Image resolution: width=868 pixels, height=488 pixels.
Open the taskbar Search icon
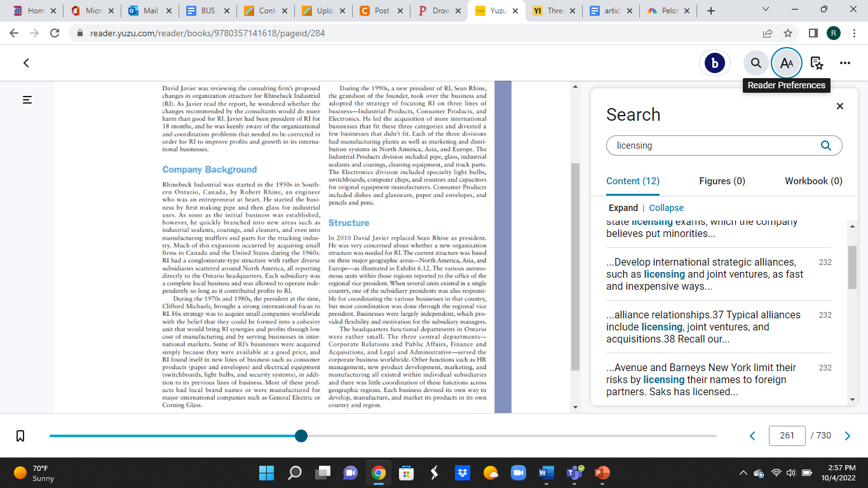(x=295, y=473)
